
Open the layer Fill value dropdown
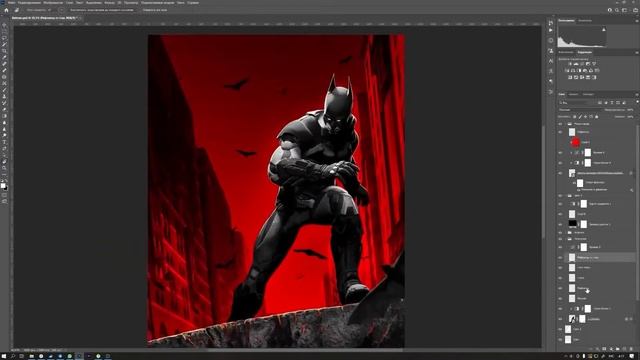tap(630, 117)
